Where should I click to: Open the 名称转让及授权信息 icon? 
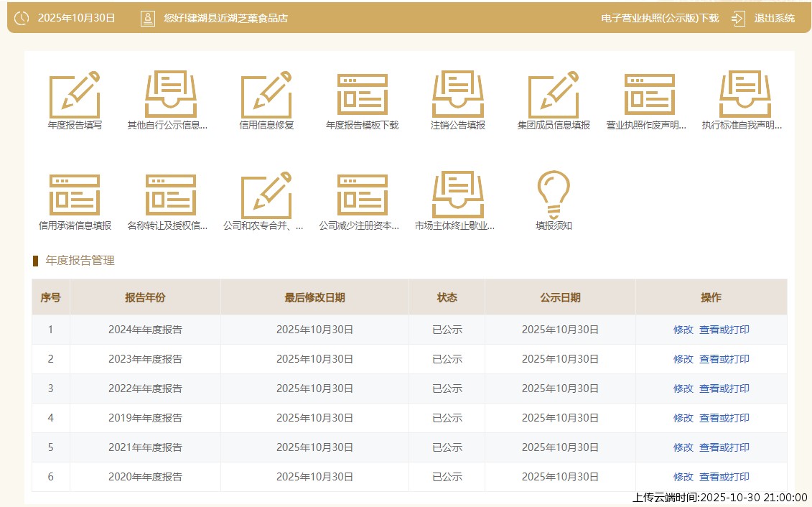coord(170,195)
